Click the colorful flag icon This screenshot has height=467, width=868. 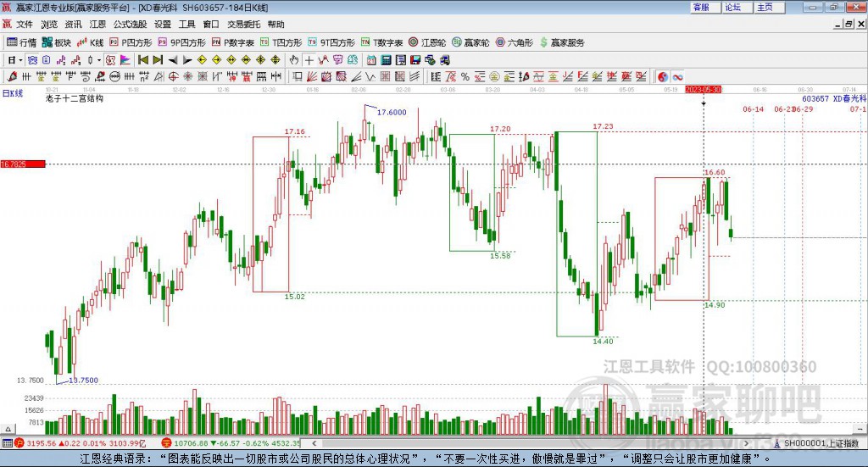click(x=125, y=60)
